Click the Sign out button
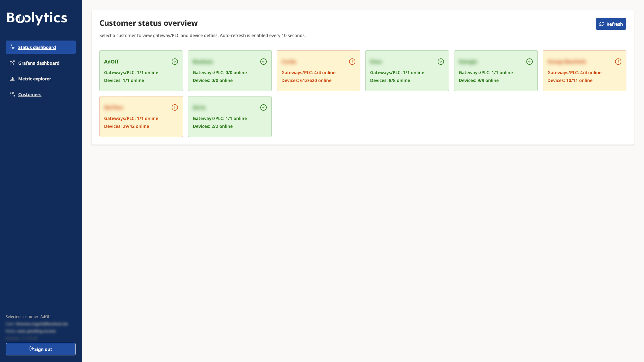Image resolution: width=644 pixels, height=362 pixels. coord(41,349)
